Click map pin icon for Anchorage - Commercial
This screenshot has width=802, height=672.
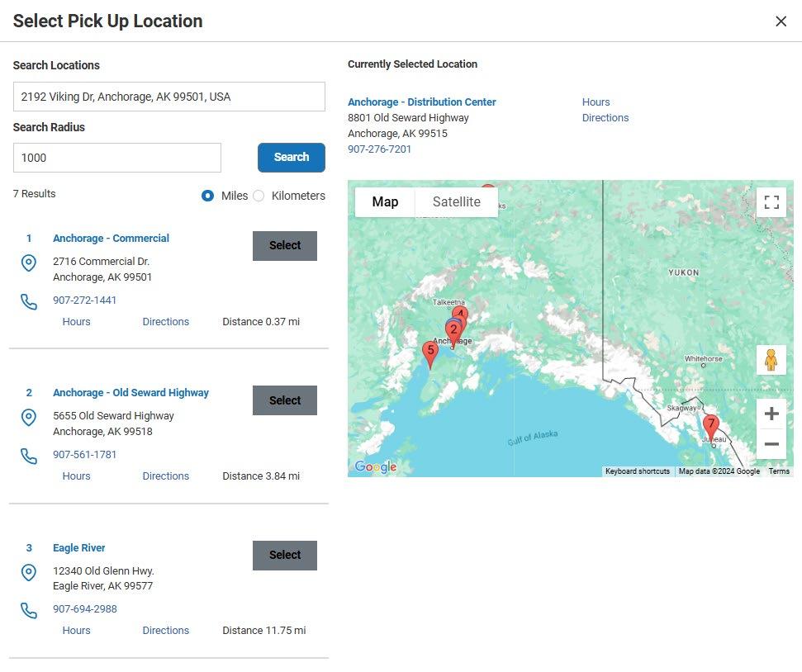click(x=29, y=263)
